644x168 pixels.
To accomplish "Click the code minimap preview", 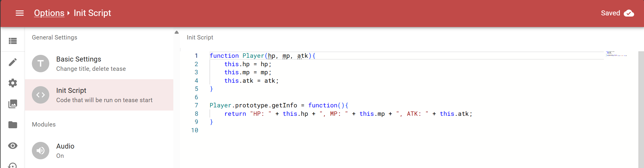I will [x=616, y=54].
